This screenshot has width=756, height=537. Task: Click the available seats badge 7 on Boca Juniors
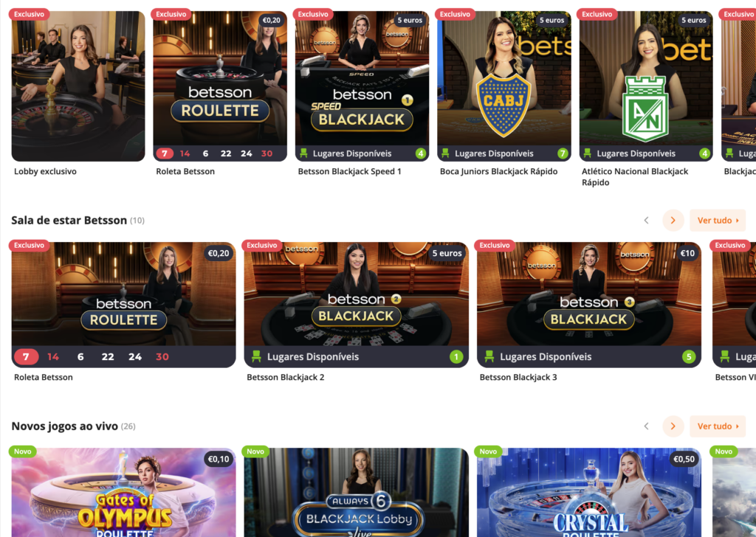click(x=562, y=153)
